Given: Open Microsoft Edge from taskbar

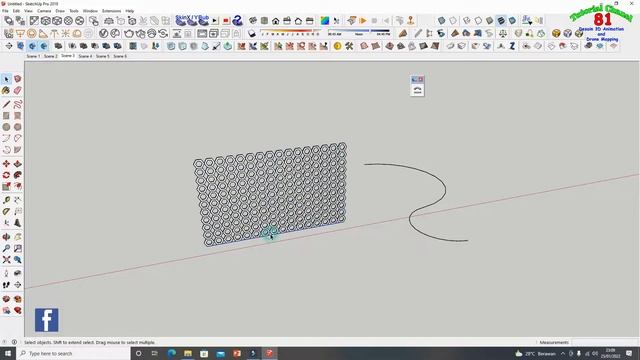Looking at the screenshot, I should 171,353.
